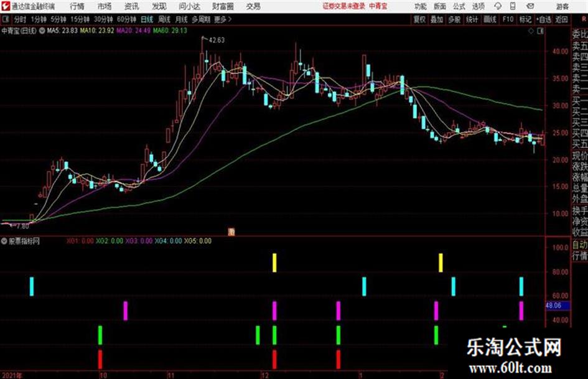The height and width of the screenshot is (379, 588).
Task: Click the mobile phone icon
Action: [513, 6]
